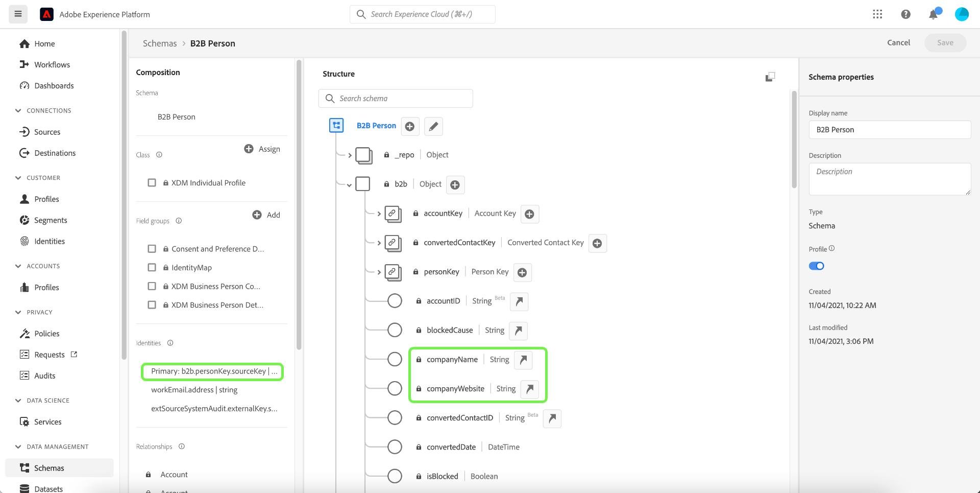Collapse the CONNECTIONS nav section
The width and height of the screenshot is (980, 493).
coord(18,110)
